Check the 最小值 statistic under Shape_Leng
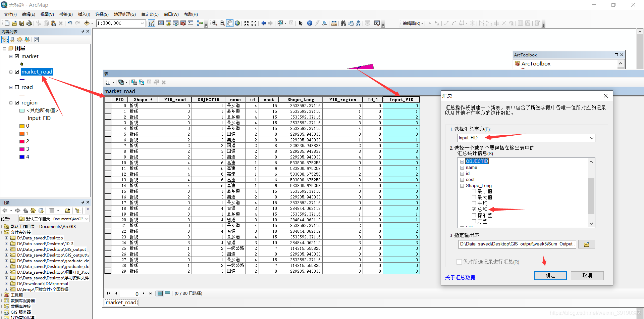This screenshot has height=319, width=644. point(474,191)
